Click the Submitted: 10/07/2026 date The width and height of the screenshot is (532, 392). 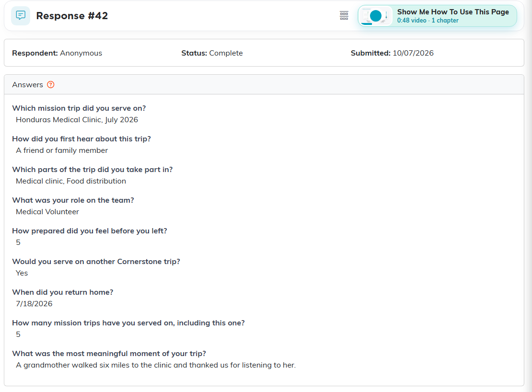[x=392, y=53]
